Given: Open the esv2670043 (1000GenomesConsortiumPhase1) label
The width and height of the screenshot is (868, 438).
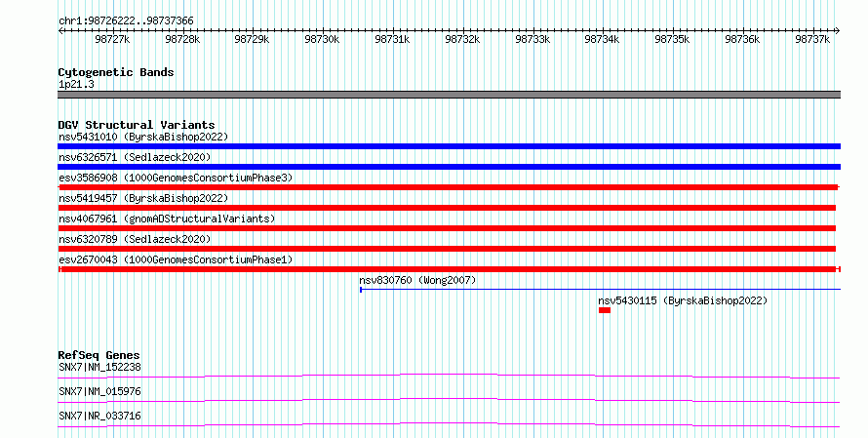Looking at the screenshot, I should coord(176,259).
